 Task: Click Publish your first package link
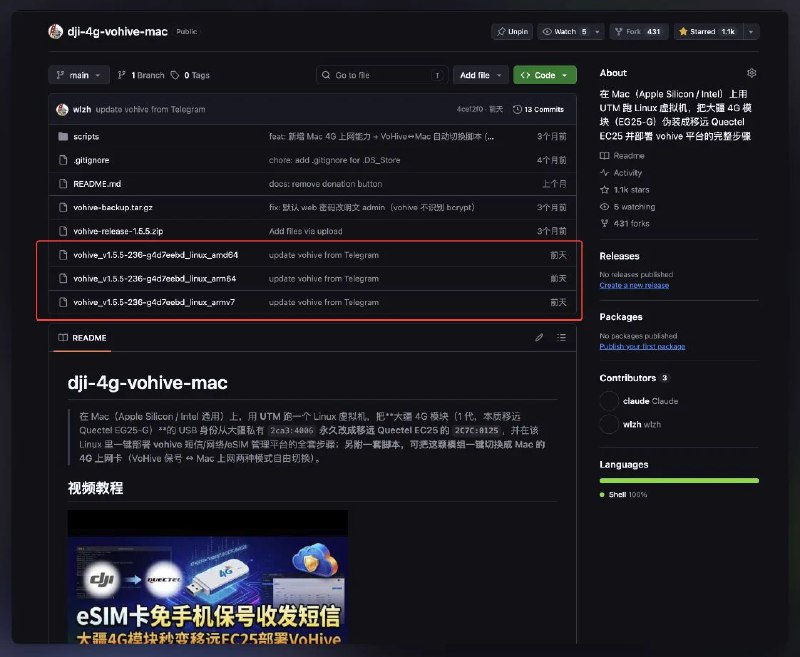tap(642, 346)
